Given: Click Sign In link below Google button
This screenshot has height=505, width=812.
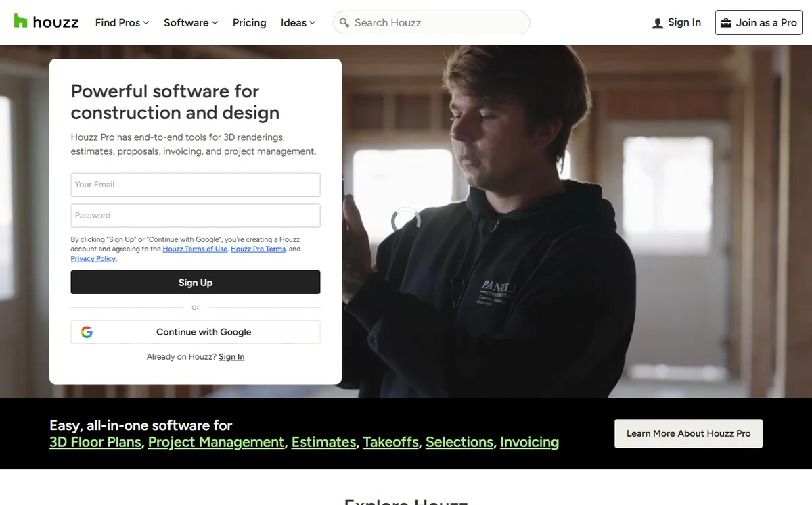Looking at the screenshot, I should [231, 357].
